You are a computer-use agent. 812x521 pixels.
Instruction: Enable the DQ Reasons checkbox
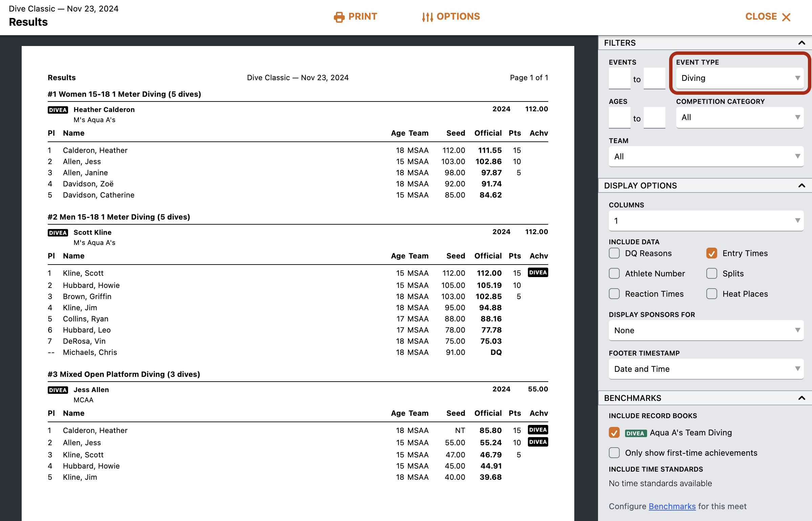[614, 253]
